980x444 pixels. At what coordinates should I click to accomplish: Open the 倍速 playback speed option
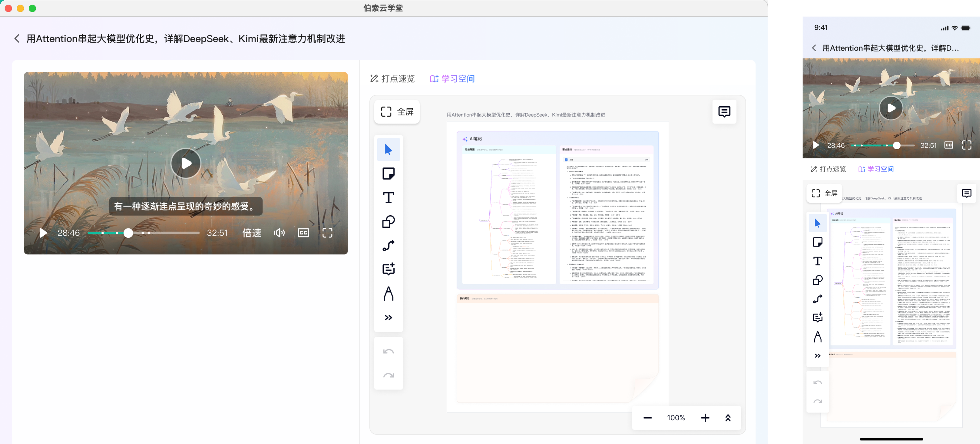(x=252, y=233)
